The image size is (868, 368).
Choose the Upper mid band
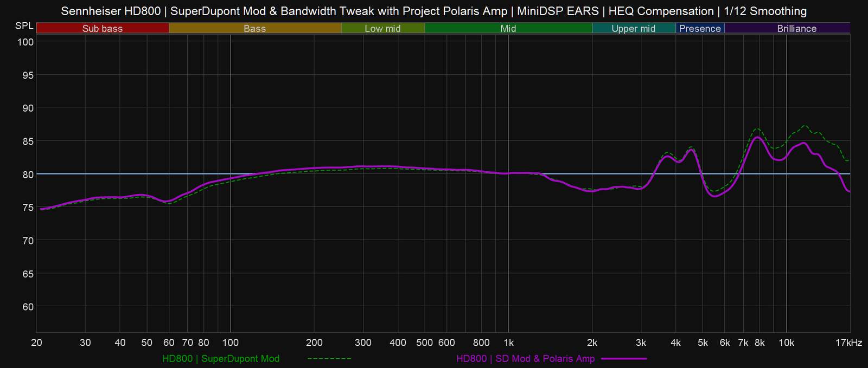[633, 28]
